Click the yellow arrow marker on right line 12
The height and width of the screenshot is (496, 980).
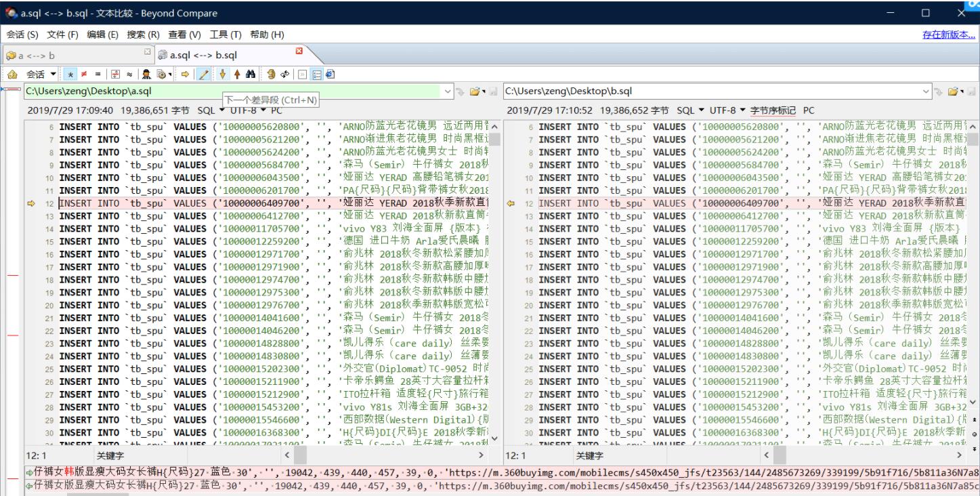pos(511,202)
